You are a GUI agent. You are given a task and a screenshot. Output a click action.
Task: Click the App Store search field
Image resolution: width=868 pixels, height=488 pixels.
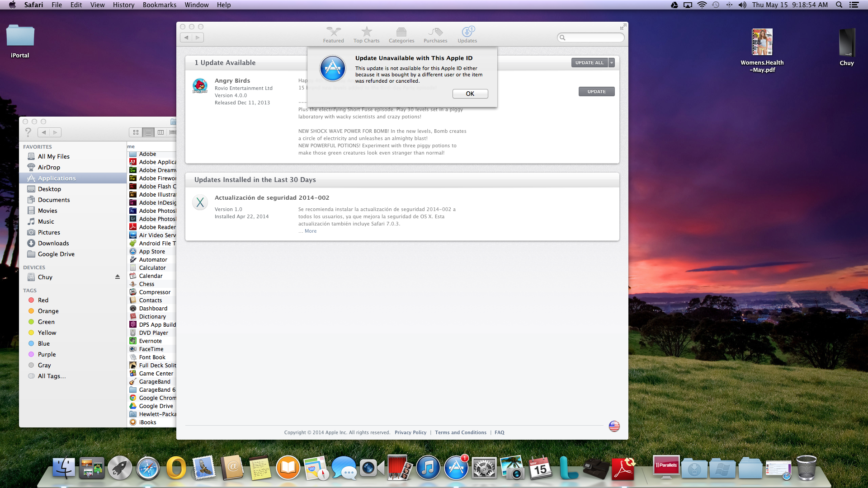pos(593,38)
